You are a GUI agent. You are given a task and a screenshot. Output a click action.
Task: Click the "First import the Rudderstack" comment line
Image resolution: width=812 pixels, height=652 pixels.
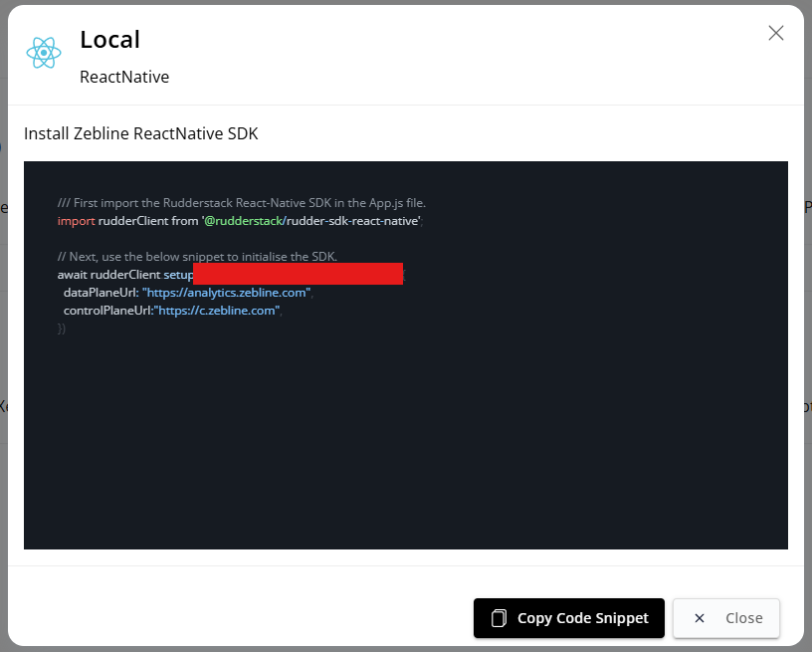tap(242, 202)
